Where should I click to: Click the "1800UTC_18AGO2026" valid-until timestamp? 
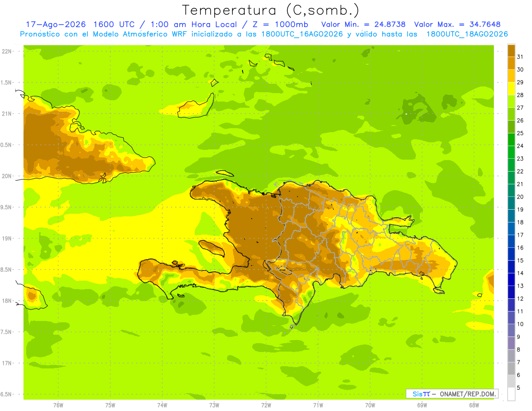pos(467,34)
